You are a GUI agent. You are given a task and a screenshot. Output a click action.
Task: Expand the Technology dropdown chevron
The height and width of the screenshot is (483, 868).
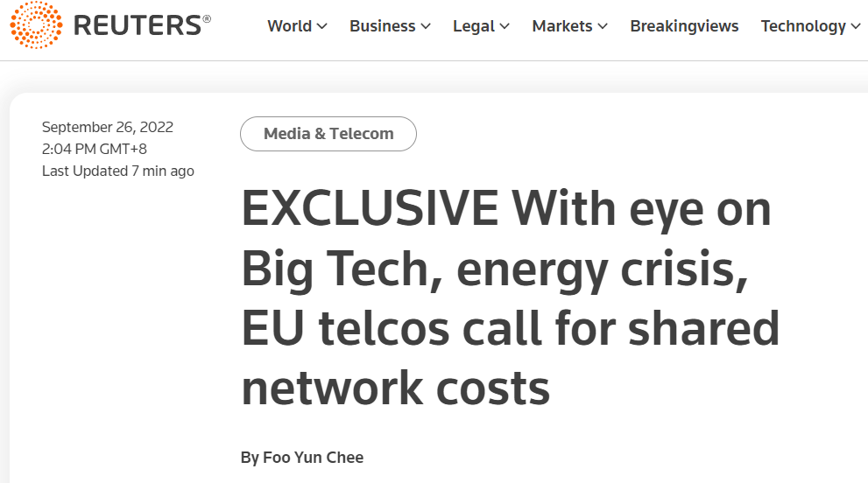click(x=855, y=27)
